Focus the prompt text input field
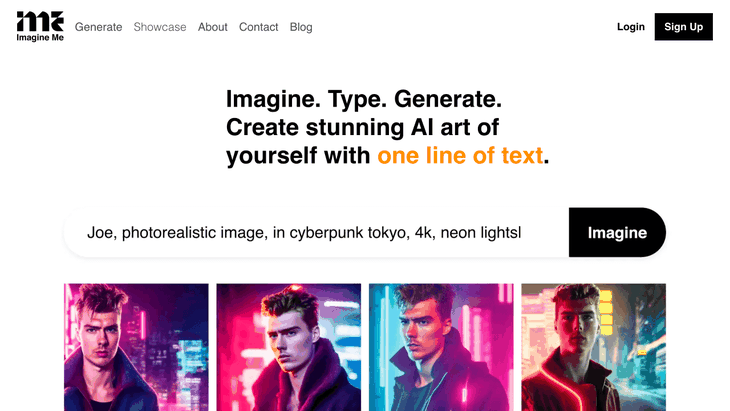730x411 pixels. coord(317,232)
